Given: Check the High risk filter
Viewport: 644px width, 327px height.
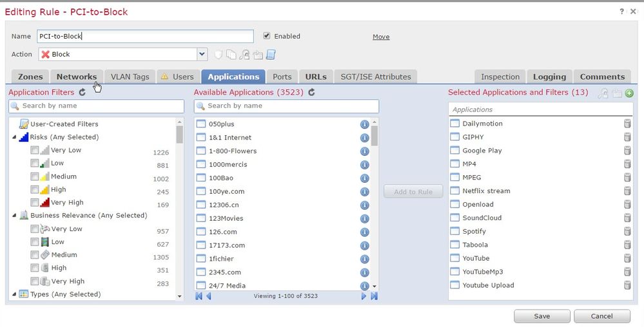Looking at the screenshot, I should pyautogui.click(x=35, y=189).
